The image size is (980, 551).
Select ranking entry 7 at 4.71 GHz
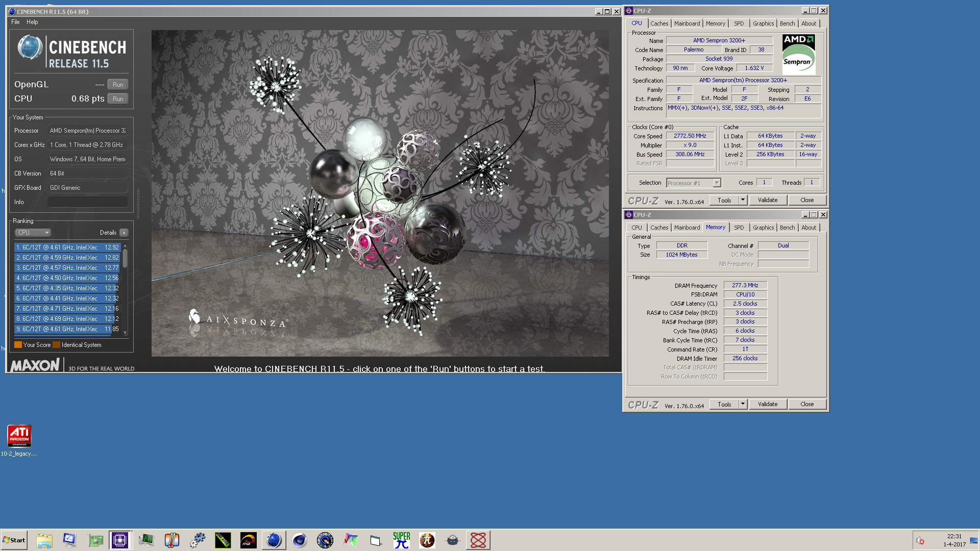click(67, 309)
